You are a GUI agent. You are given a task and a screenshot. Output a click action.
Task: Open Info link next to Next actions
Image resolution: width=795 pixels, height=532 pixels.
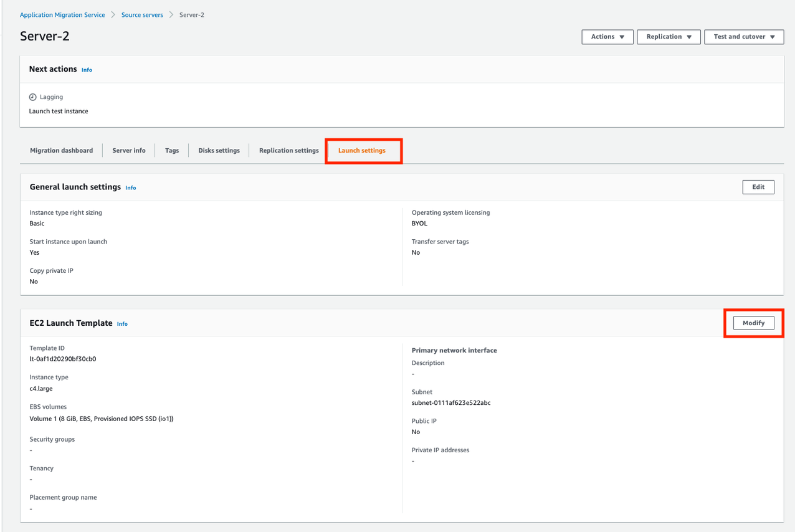tap(87, 70)
